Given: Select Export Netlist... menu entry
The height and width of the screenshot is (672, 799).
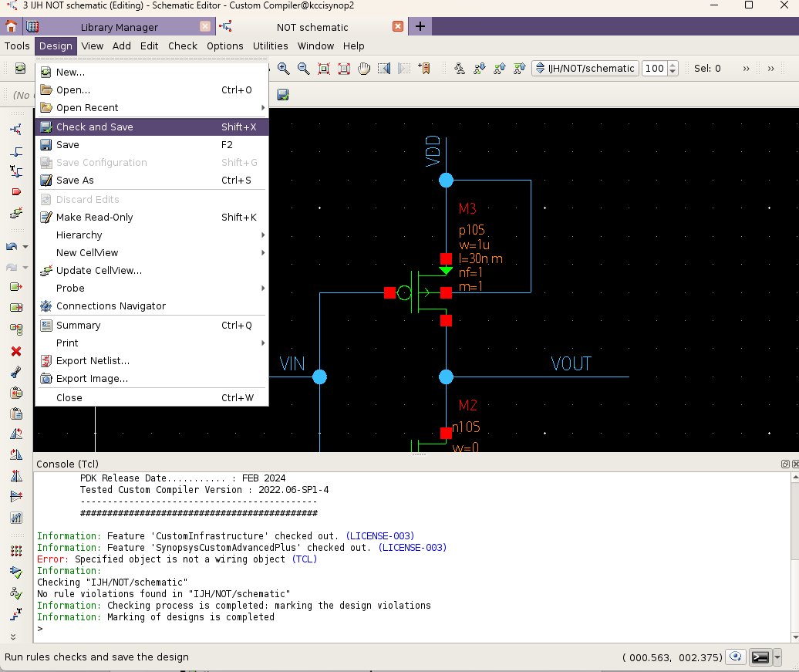Looking at the screenshot, I should pyautogui.click(x=152, y=361).
